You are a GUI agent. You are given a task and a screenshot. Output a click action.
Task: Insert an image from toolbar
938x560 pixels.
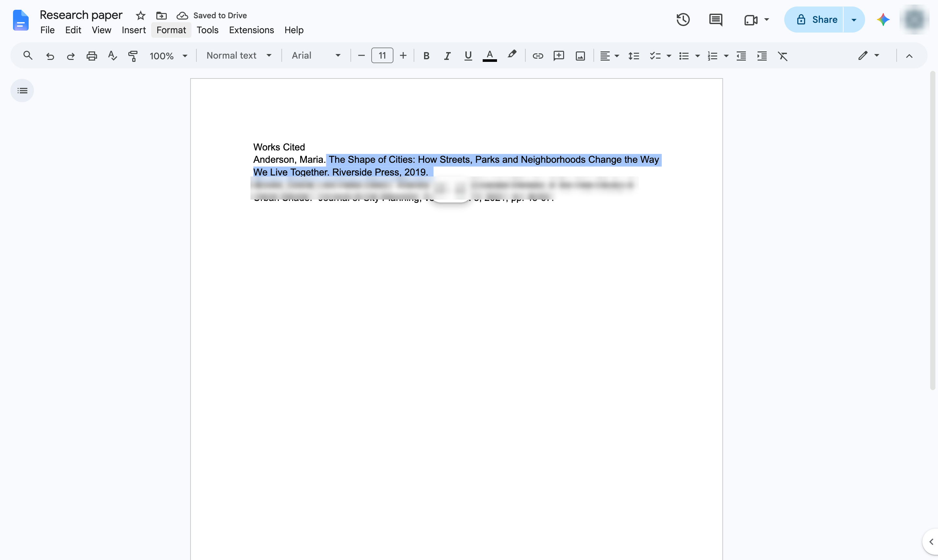click(580, 56)
